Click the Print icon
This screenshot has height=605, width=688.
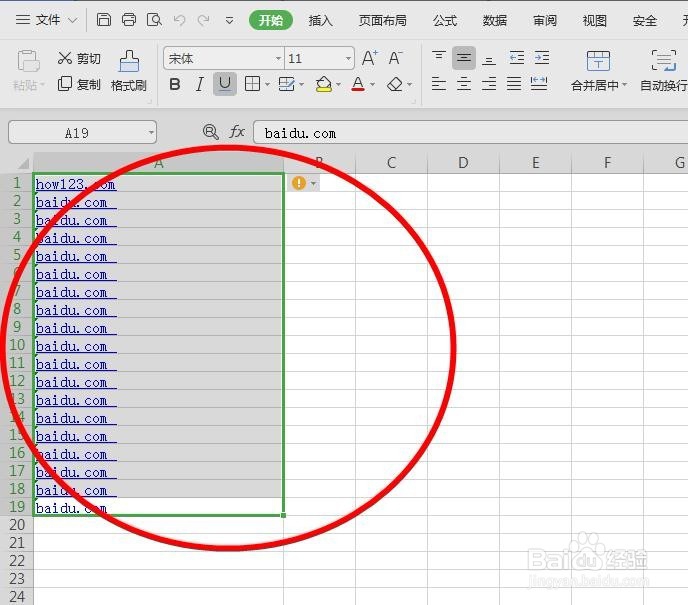129,20
